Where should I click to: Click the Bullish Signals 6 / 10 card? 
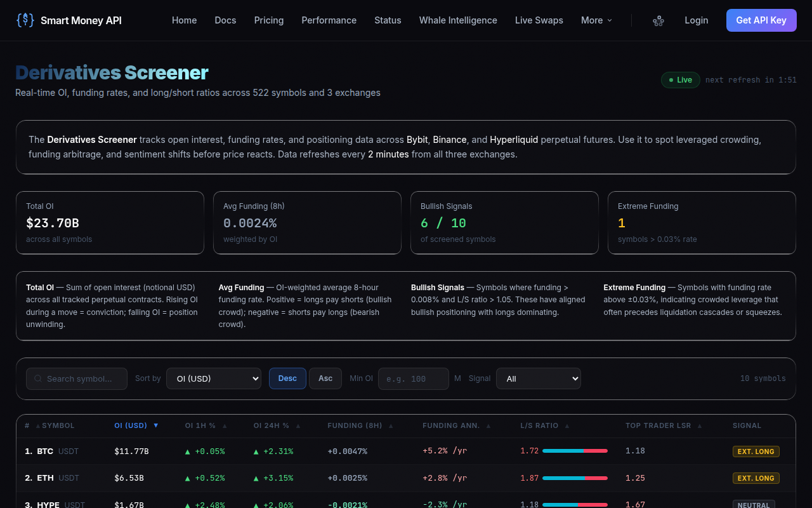(504, 223)
